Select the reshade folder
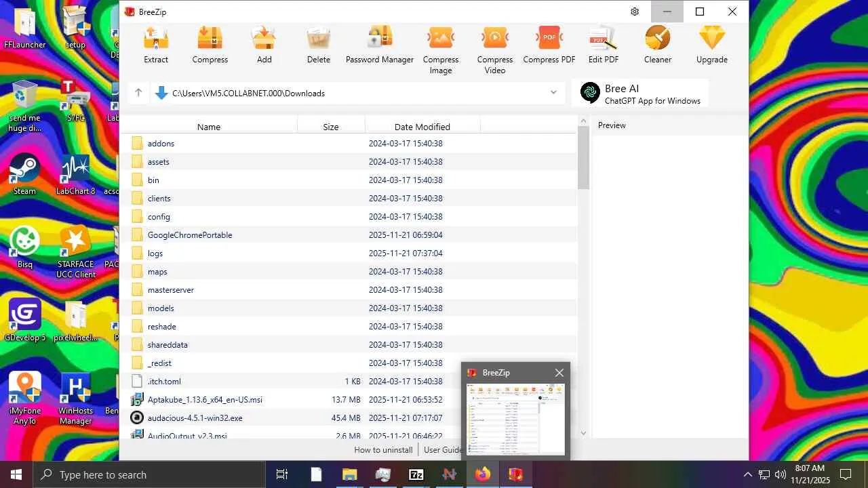 (x=349, y=327)
